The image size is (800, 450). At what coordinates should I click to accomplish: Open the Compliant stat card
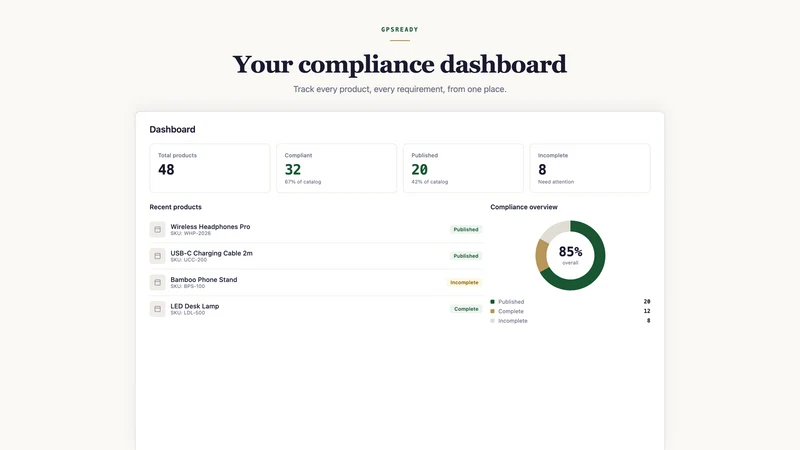pos(336,168)
